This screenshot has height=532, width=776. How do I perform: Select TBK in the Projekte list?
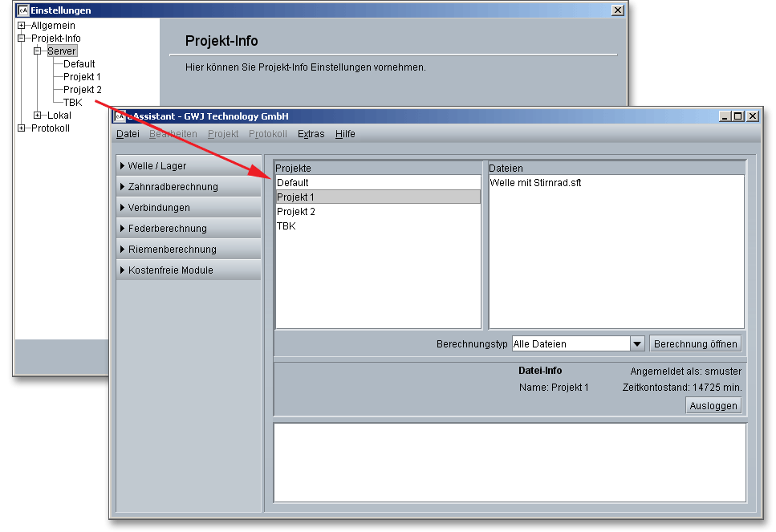(286, 226)
